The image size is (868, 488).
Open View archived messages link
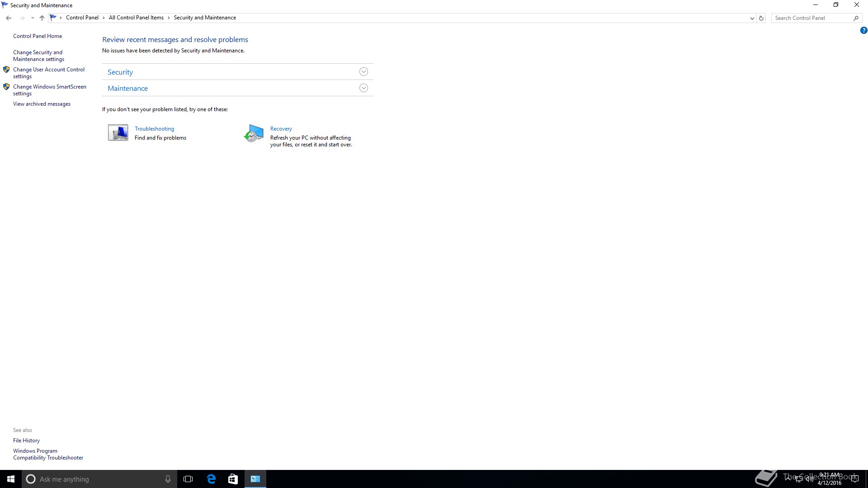[42, 104]
